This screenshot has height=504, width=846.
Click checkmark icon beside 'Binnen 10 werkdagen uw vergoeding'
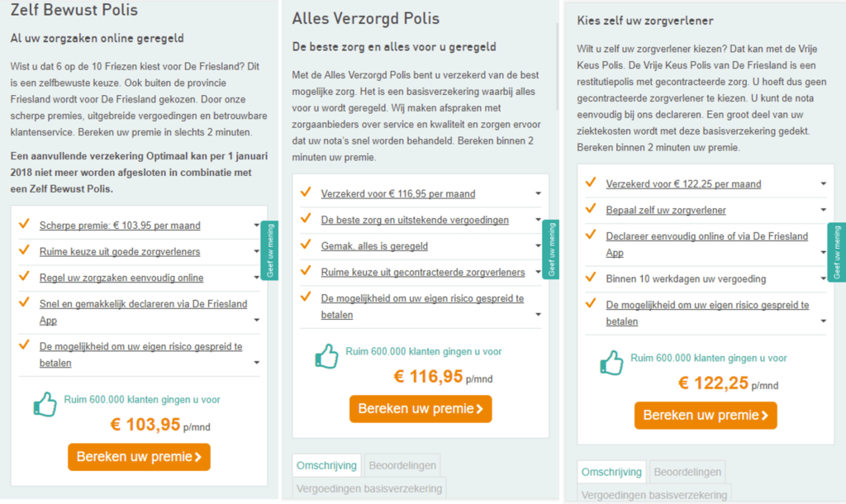[591, 278]
